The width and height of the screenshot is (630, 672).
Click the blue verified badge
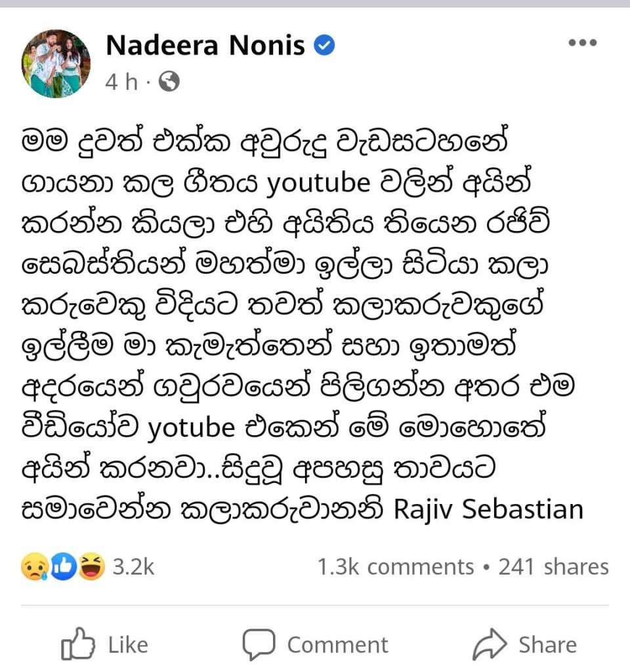click(325, 45)
